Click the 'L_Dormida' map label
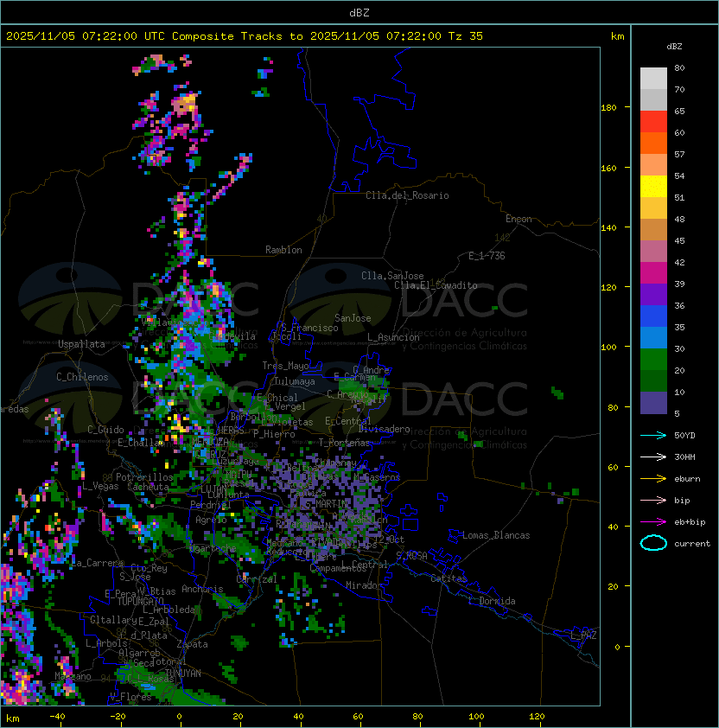This screenshot has width=719, height=728. click(x=492, y=601)
